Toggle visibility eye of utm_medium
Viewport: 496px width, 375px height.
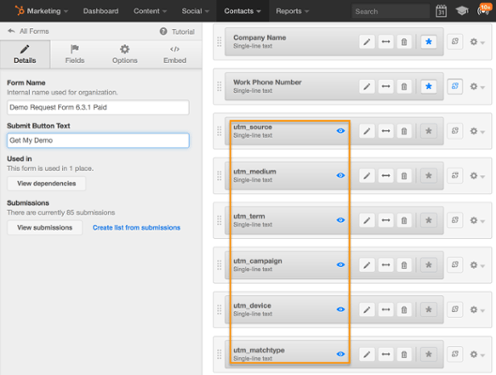point(340,175)
